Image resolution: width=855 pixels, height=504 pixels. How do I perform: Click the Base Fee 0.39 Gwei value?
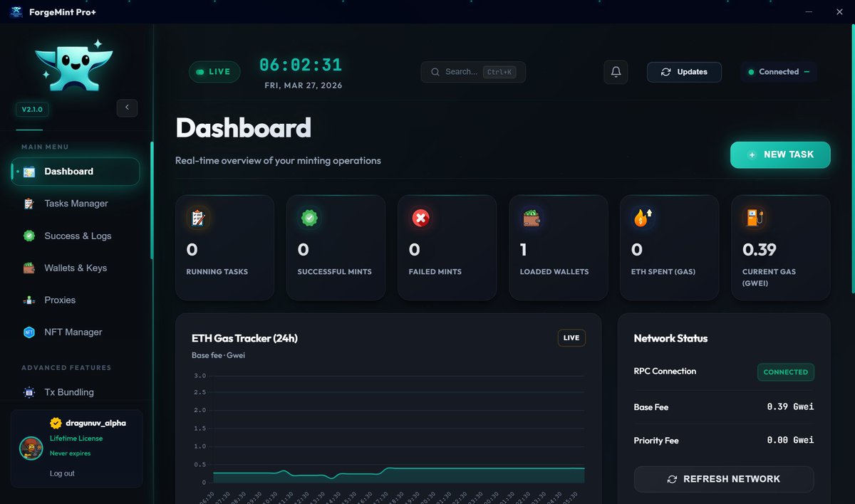790,407
